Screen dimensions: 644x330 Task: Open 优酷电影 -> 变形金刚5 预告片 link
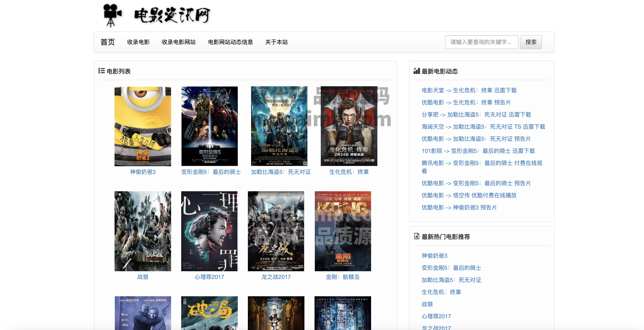click(476, 183)
